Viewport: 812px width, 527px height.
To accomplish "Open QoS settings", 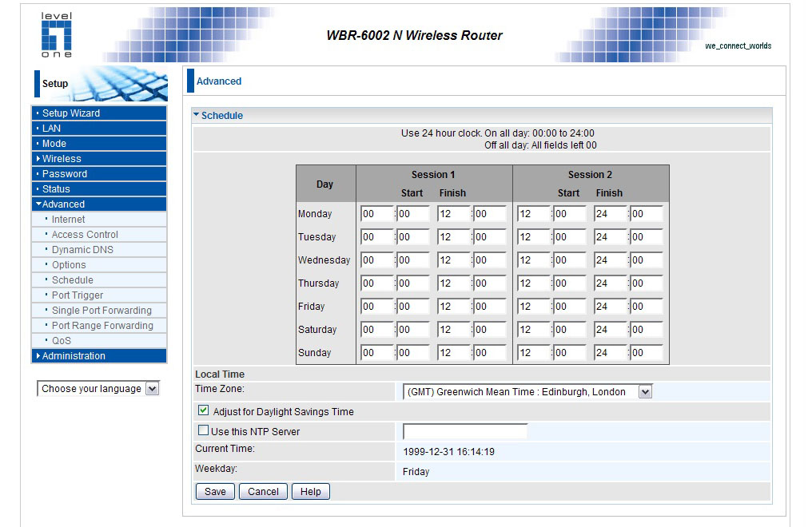I will [99, 341].
